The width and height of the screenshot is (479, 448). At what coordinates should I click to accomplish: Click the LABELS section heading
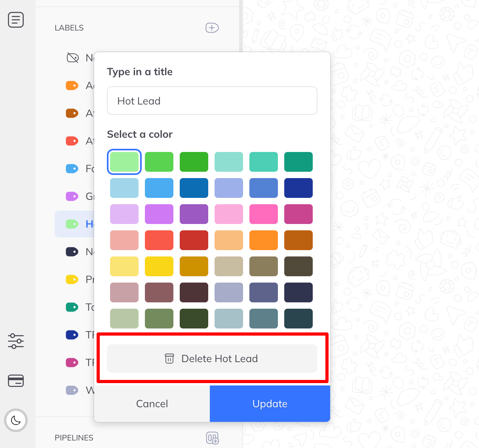tap(69, 28)
